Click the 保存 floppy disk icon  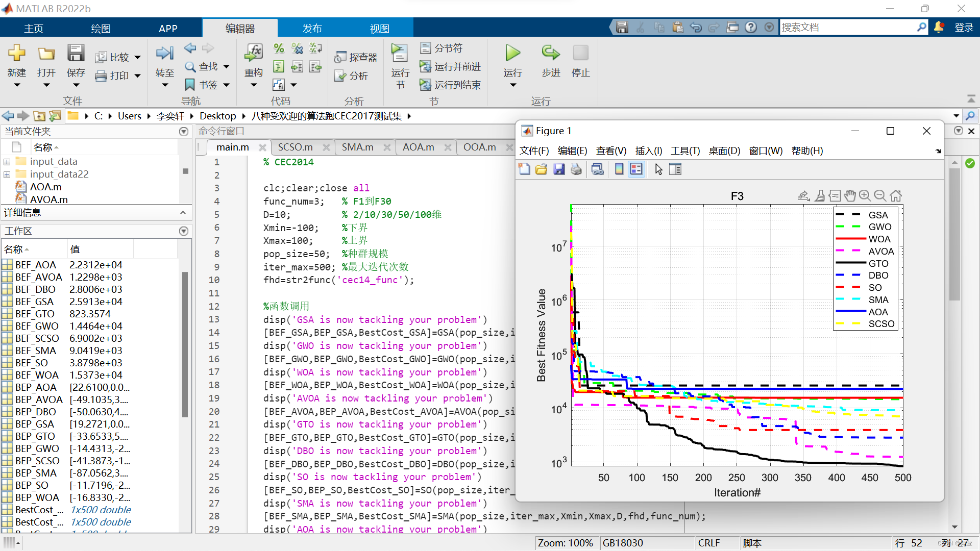coord(76,53)
